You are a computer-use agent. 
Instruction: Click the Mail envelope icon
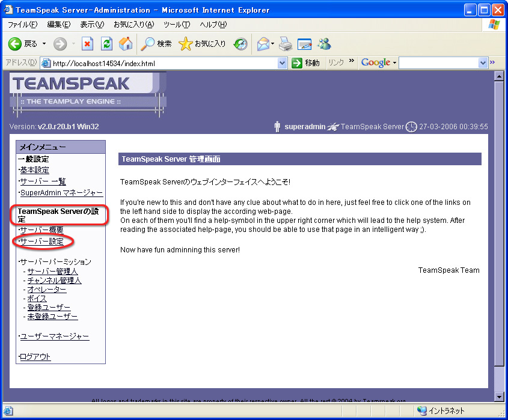(263, 44)
